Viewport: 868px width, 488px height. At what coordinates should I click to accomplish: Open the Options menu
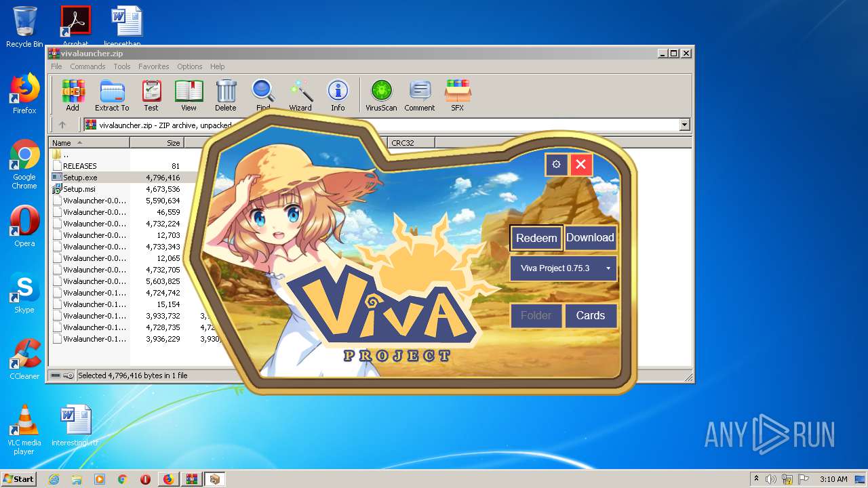pyautogui.click(x=190, y=66)
